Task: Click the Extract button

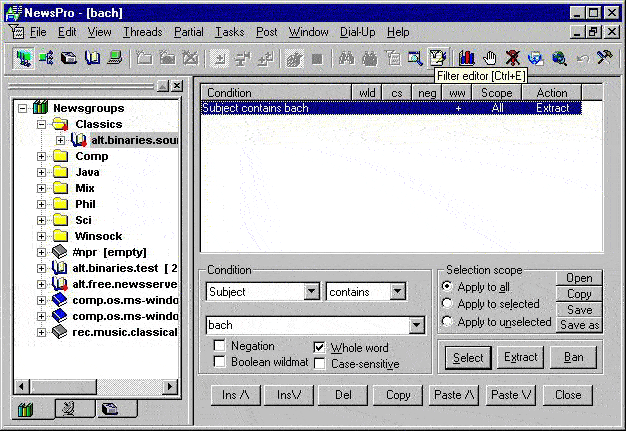Action: pyautogui.click(x=521, y=357)
